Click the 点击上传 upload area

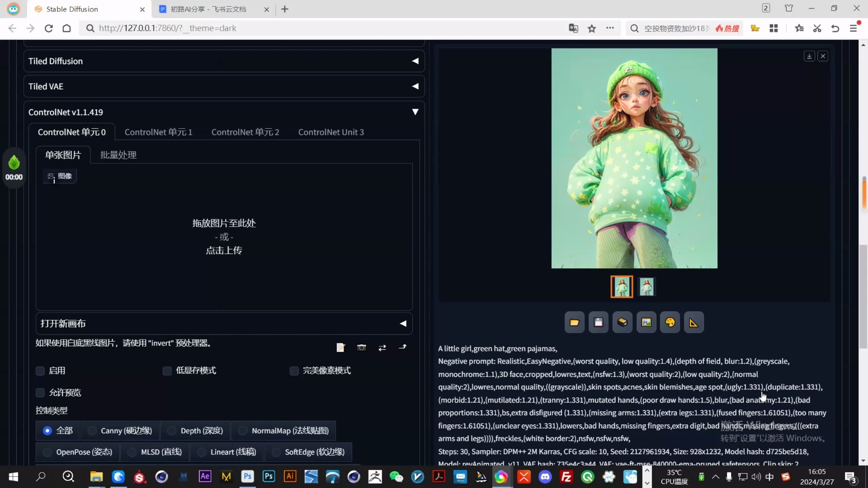pyautogui.click(x=224, y=250)
